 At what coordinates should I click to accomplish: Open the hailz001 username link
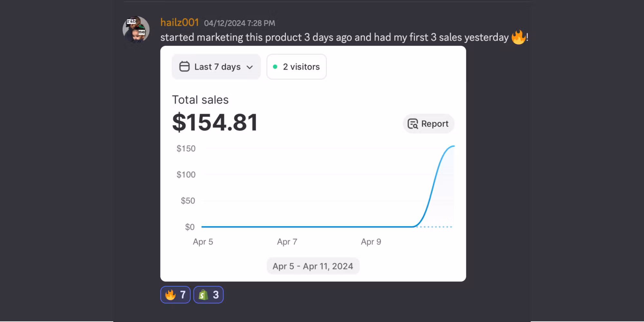[x=179, y=23]
